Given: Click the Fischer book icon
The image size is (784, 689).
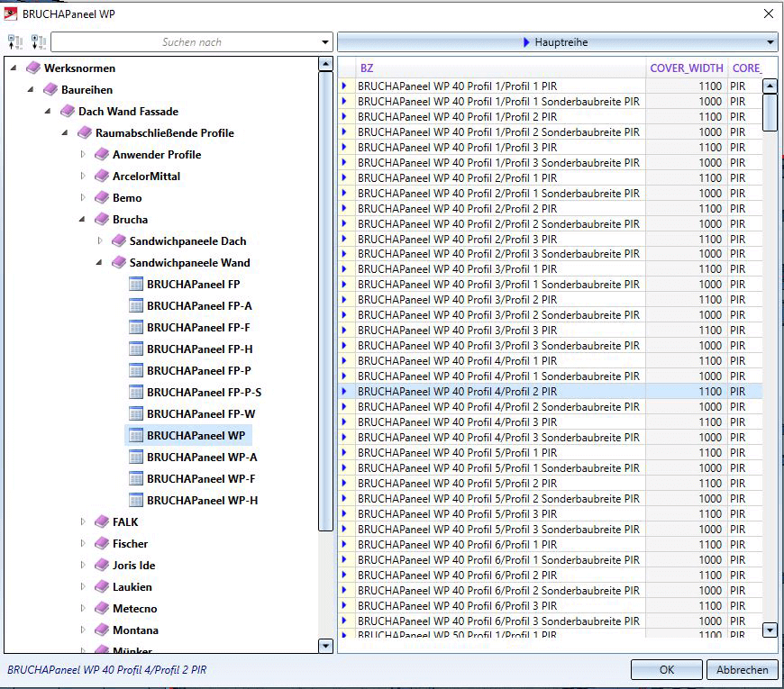Looking at the screenshot, I should click(x=102, y=543).
